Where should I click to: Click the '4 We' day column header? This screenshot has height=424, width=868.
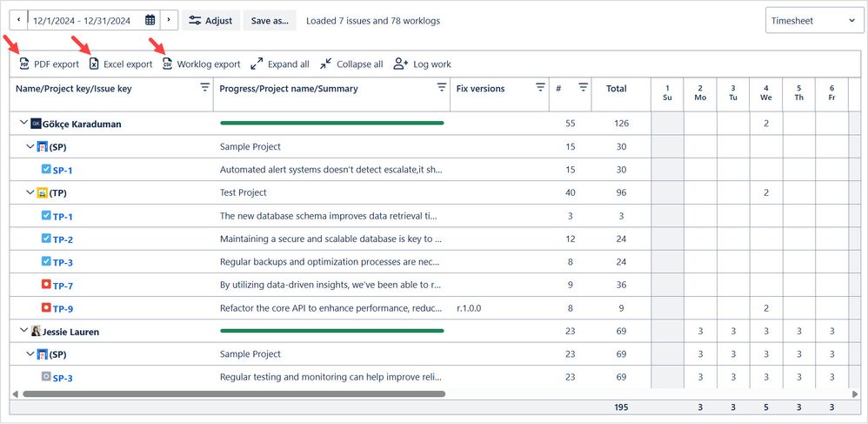pos(765,92)
